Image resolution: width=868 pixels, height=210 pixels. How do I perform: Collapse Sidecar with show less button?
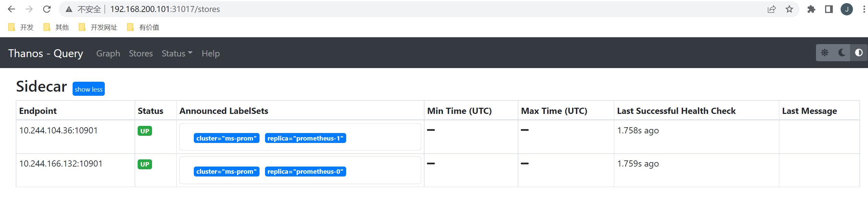(x=89, y=89)
